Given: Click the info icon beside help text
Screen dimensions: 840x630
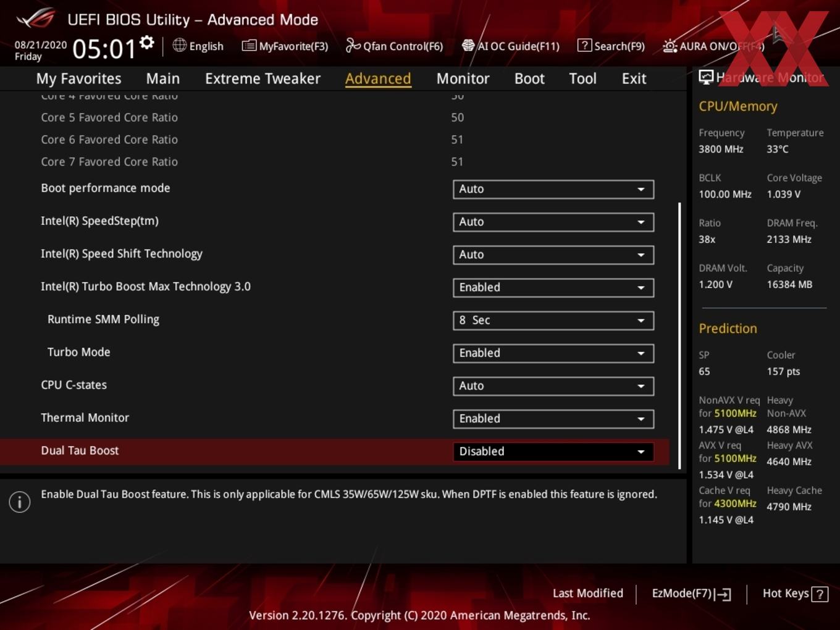Looking at the screenshot, I should (x=20, y=502).
